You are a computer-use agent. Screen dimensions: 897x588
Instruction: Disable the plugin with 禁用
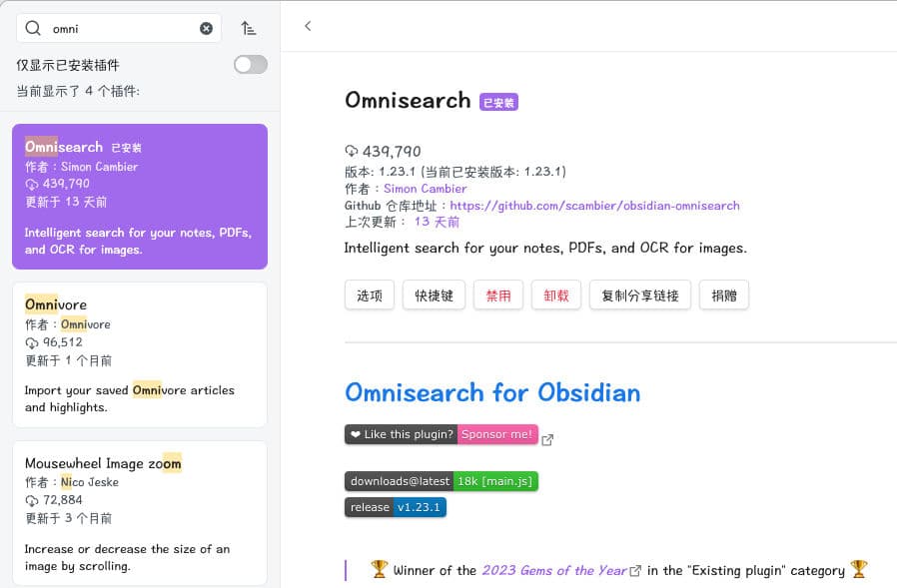pos(497,295)
